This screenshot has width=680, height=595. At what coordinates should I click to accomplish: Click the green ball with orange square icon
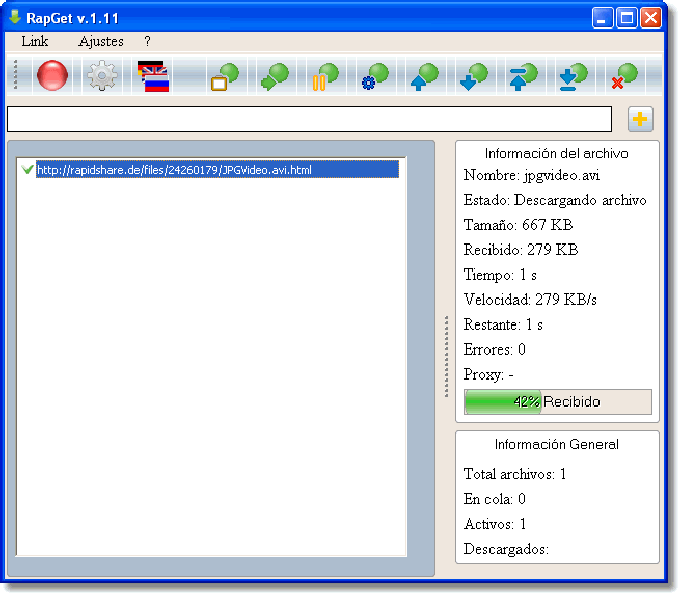[225, 76]
